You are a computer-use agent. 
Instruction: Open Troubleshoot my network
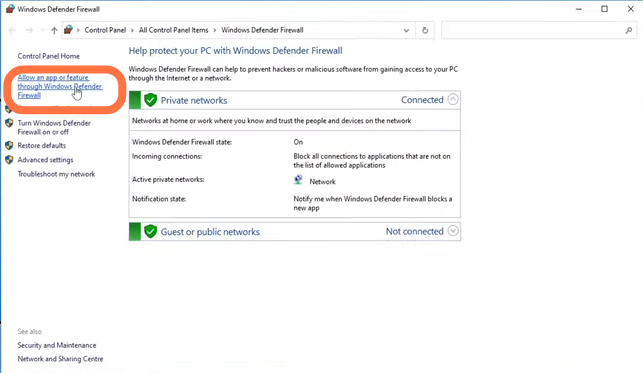click(56, 174)
